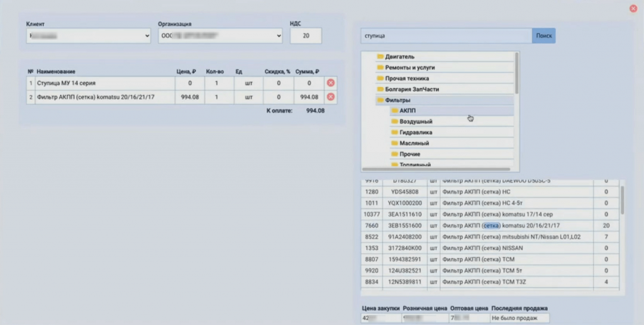The image size is (644, 325).
Task: Remove the Ступица МУ 14 серия row
Action: (330, 83)
